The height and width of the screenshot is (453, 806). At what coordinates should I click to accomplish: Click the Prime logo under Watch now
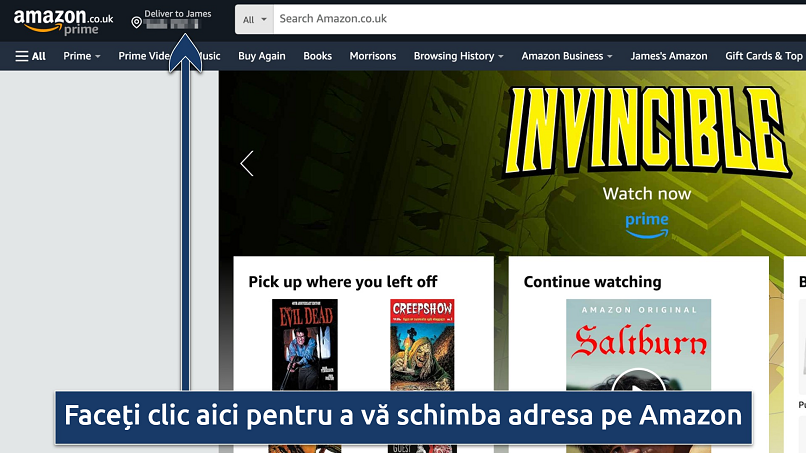[x=646, y=224]
